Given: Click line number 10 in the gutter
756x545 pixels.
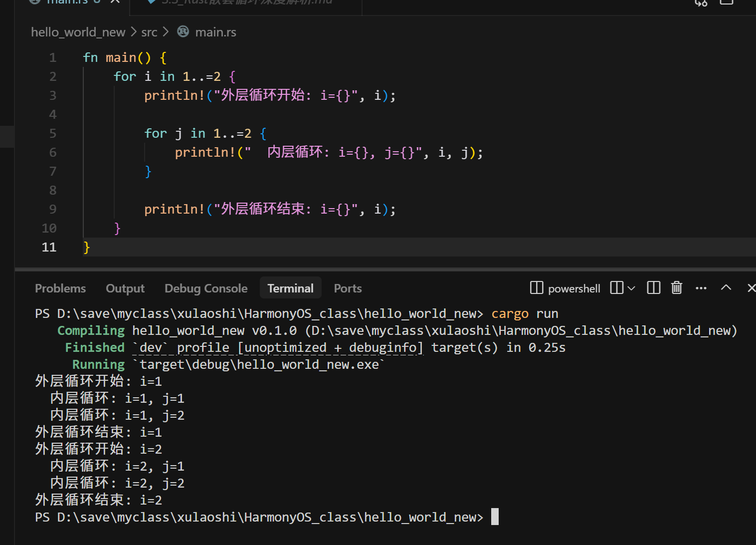Looking at the screenshot, I should (49, 229).
